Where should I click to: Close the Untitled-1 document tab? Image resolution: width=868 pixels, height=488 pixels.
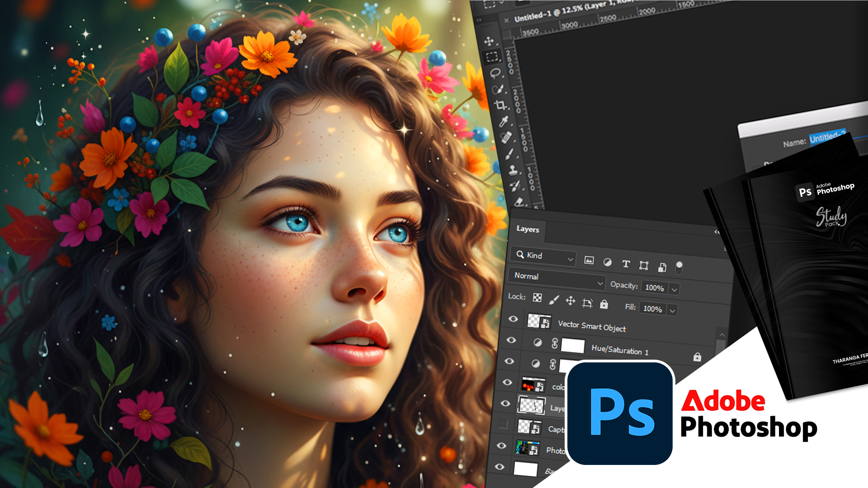click(x=506, y=20)
